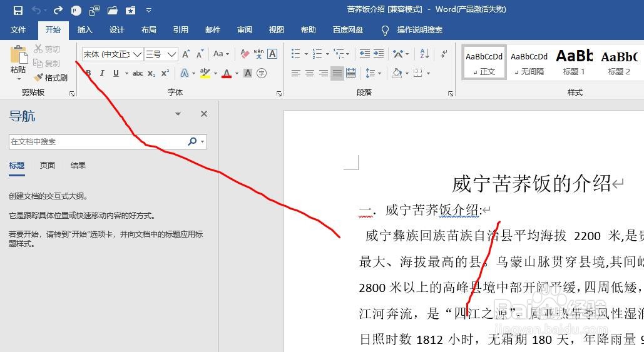Screen dimensions: 644x352
Task: Clear all formatting with the eraser icon
Action: (x=245, y=54)
